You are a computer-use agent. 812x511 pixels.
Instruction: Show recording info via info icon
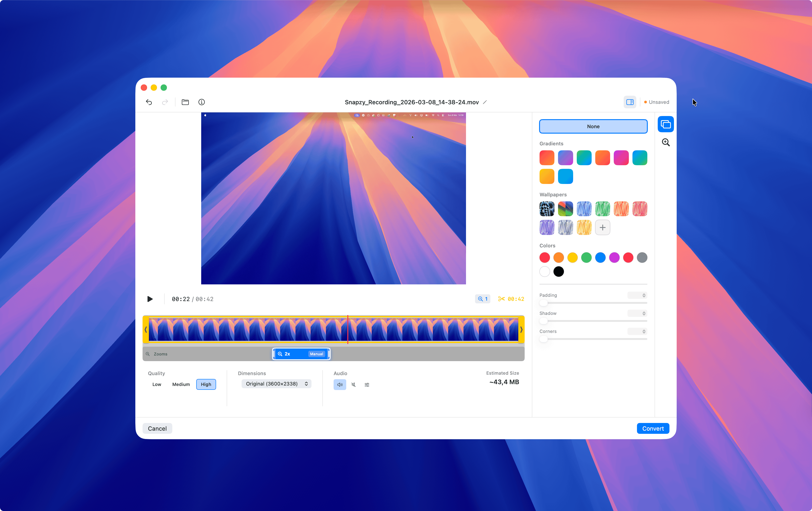[x=202, y=102]
